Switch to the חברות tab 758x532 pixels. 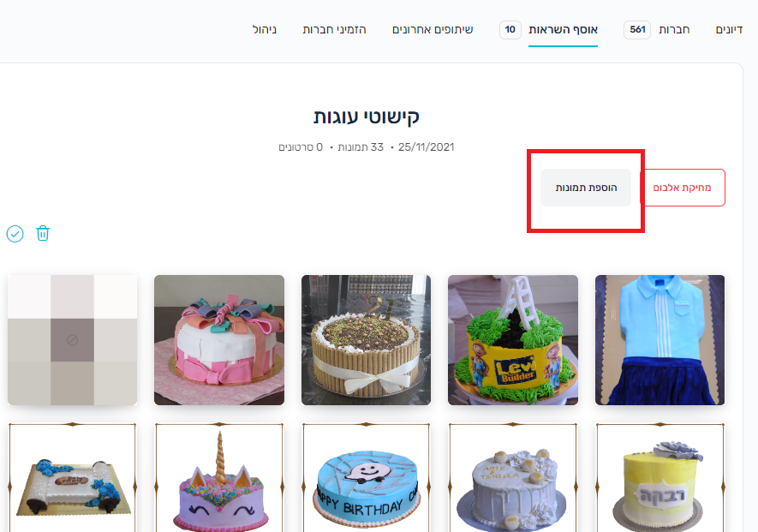coord(674,29)
